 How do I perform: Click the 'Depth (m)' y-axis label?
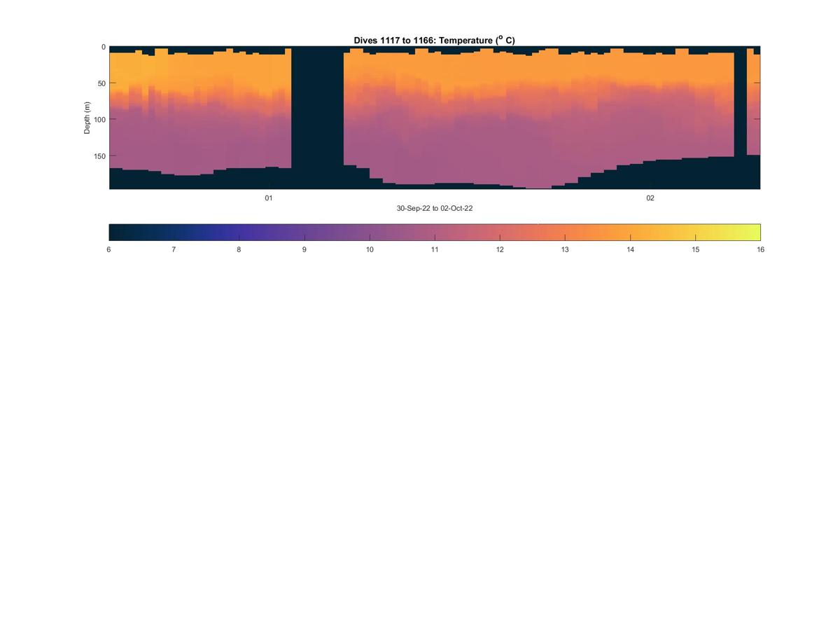[87, 118]
